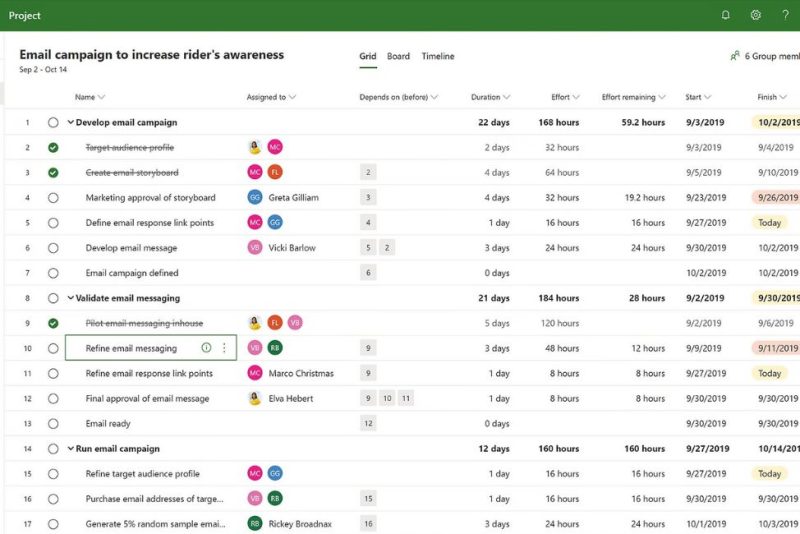Click the help question mark icon

785,15
